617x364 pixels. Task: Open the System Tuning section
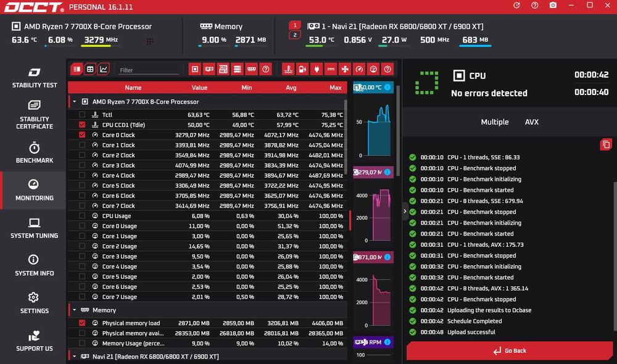click(x=34, y=229)
